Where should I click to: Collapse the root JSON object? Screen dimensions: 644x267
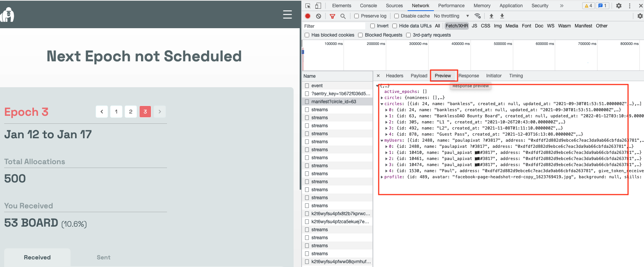(377, 86)
